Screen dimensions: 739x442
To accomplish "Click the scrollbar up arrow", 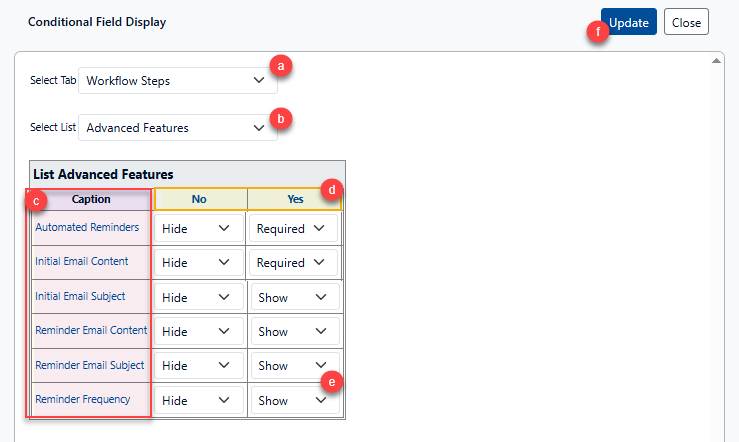I will click(x=717, y=62).
